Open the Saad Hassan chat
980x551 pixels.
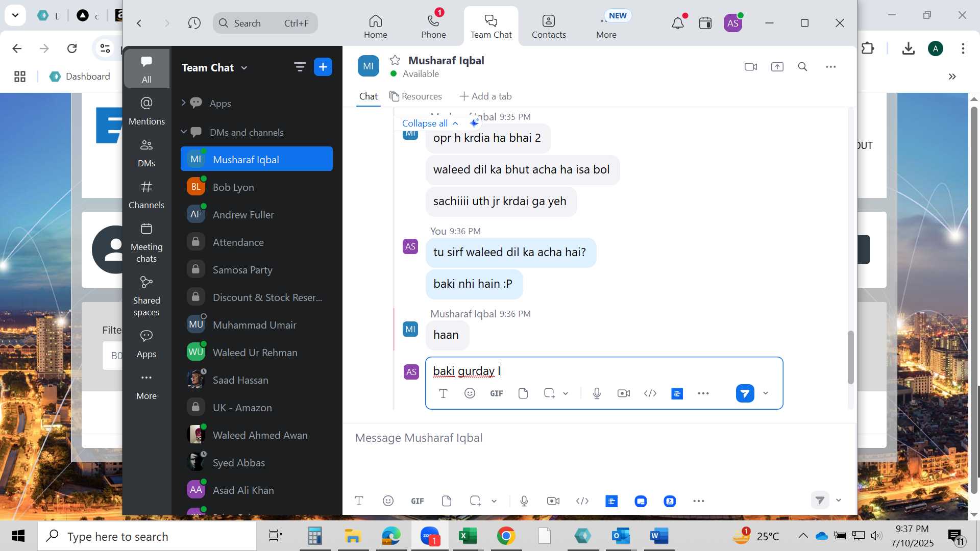coord(257,380)
